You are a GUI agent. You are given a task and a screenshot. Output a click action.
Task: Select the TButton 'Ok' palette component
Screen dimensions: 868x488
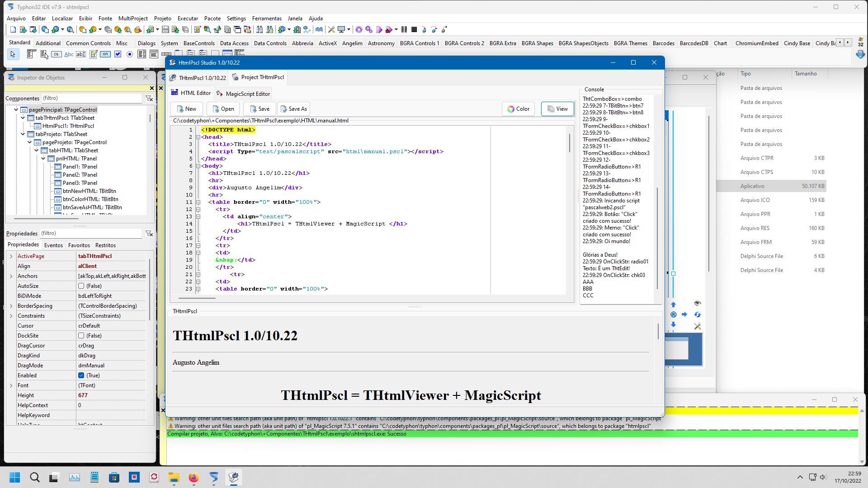(x=57, y=54)
